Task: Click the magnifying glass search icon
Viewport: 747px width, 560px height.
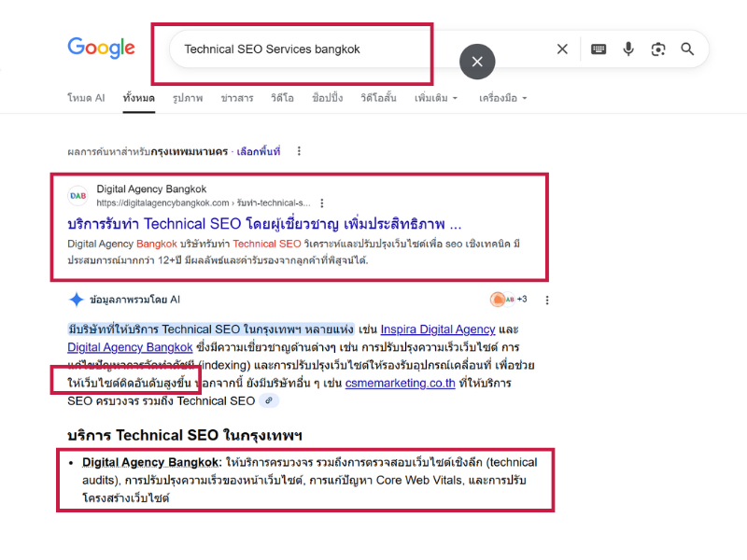Action: [x=688, y=49]
